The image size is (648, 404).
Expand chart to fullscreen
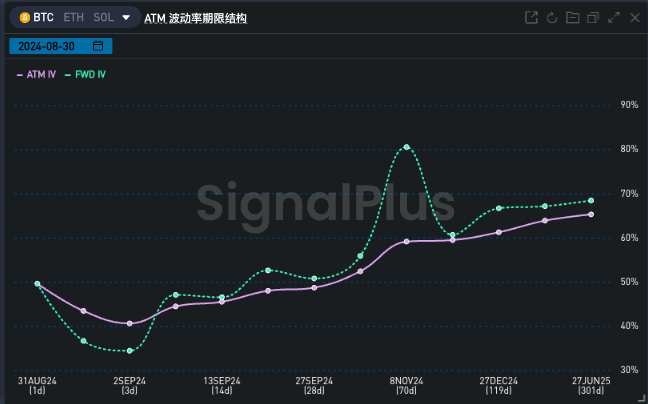(x=613, y=18)
